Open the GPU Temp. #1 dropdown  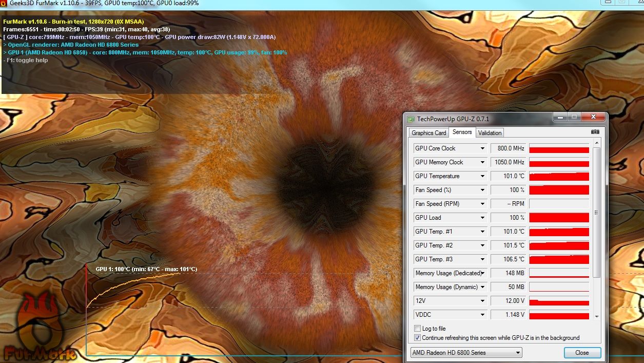(x=482, y=232)
